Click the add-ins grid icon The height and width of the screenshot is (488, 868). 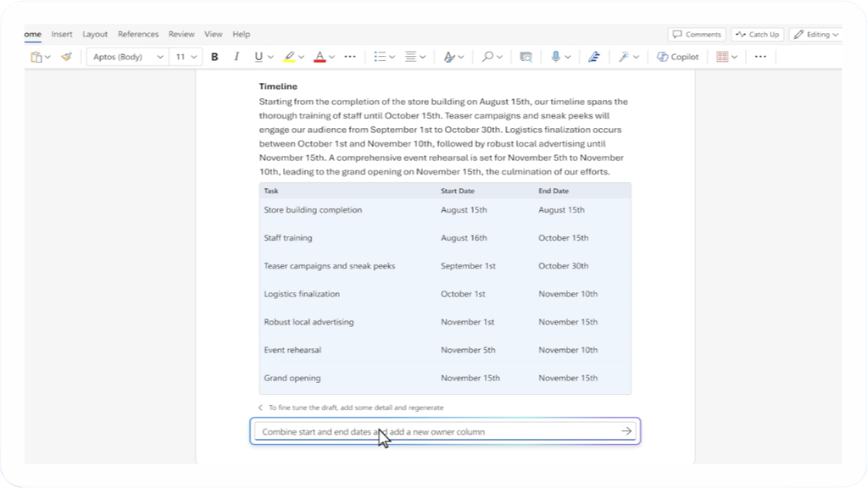pos(722,57)
